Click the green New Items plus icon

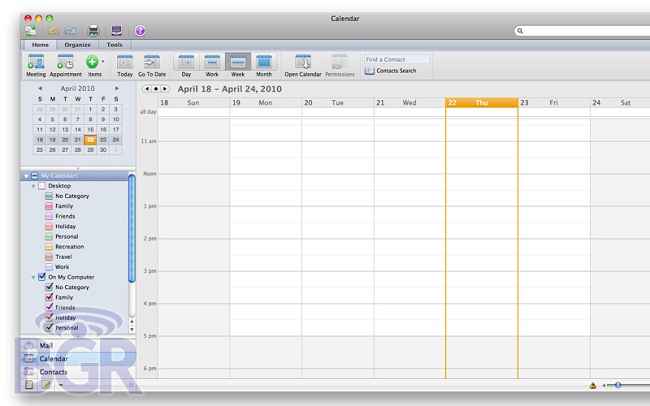92,62
